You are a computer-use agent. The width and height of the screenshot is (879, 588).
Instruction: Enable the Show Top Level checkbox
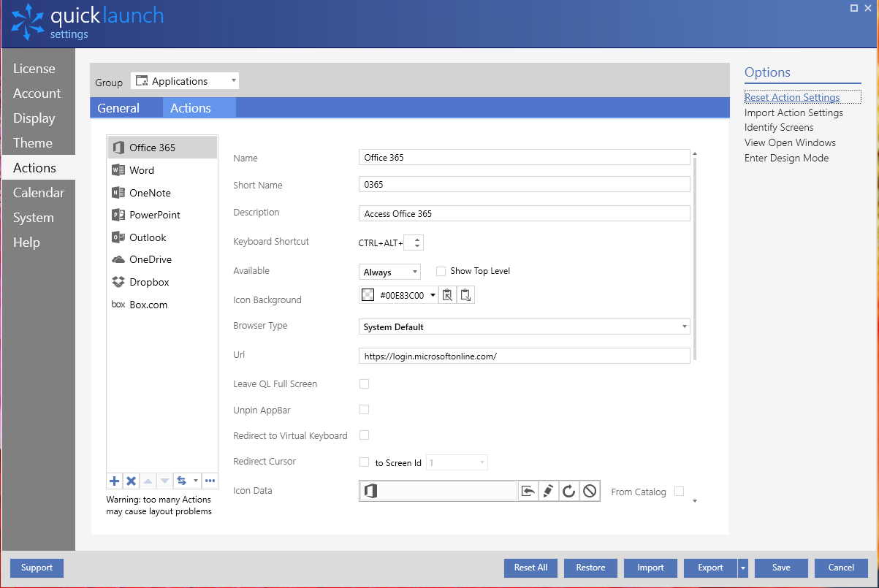[441, 271]
